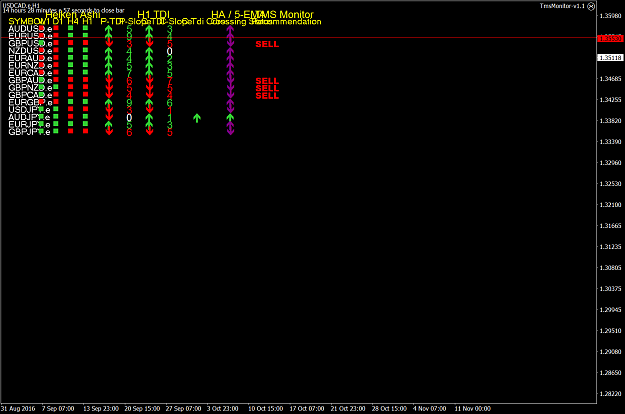Select the GBPJPY.e symbol row label

coord(29,132)
